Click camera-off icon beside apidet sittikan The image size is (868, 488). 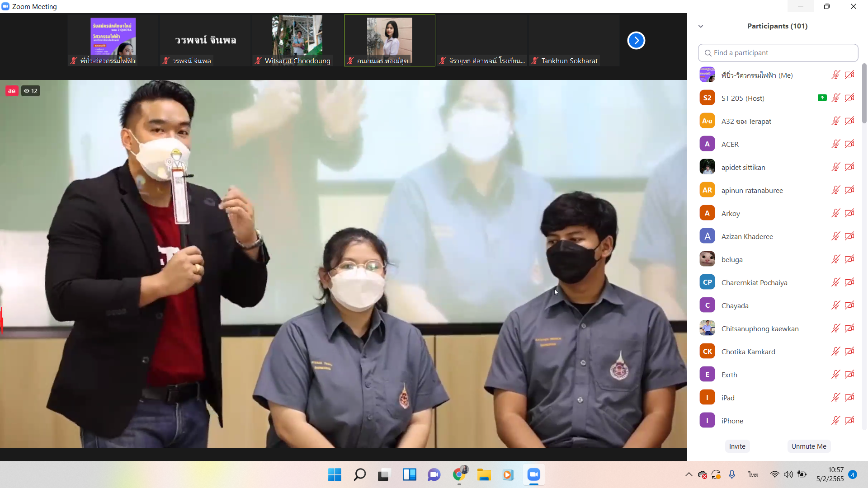point(849,167)
